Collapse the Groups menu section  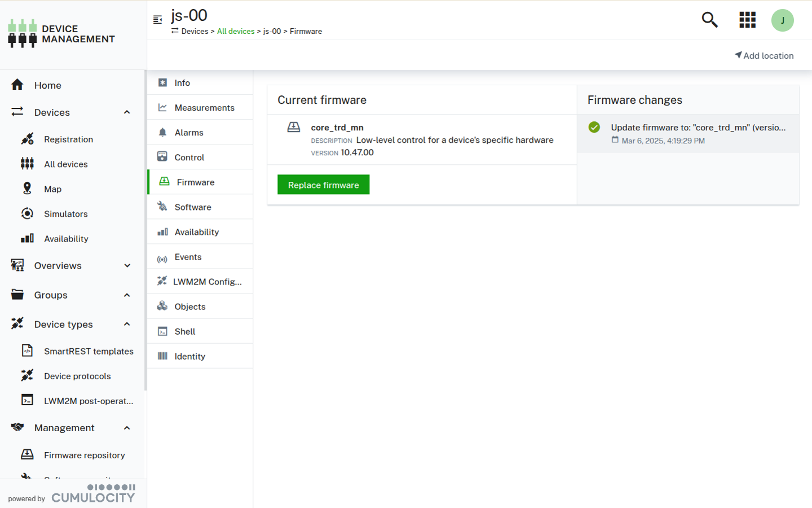pyautogui.click(x=127, y=295)
